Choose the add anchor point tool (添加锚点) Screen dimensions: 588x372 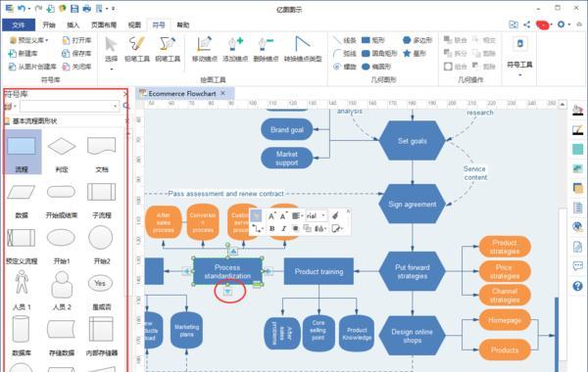pos(235,49)
